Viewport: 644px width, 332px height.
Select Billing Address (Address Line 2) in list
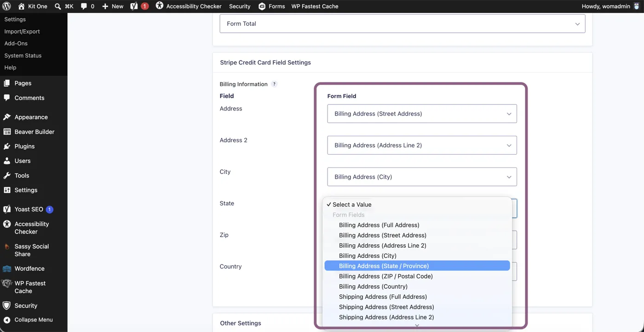(x=417, y=245)
